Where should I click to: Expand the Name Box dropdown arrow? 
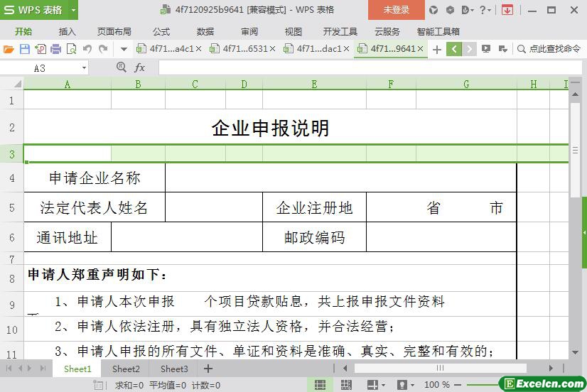(84, 67)
